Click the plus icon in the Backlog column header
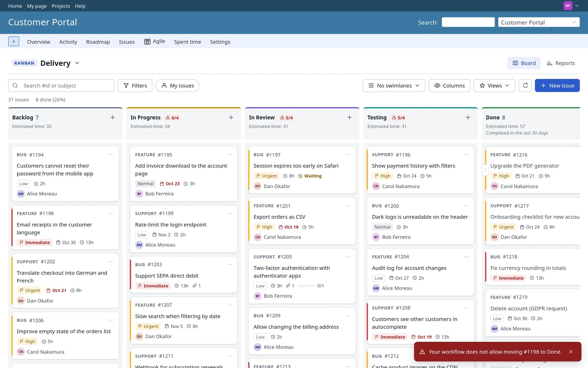Screen dimensions: 588x368 click(113, 117)
